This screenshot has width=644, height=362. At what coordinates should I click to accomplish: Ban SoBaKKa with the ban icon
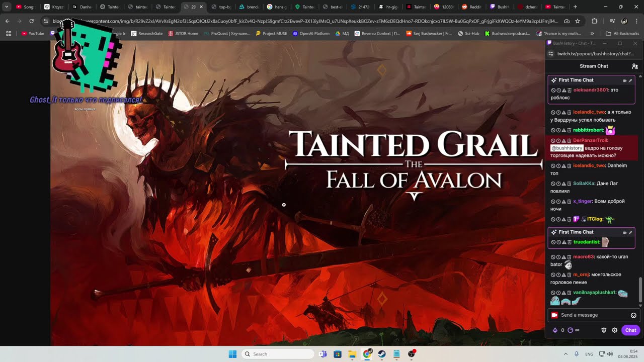point(553,184)
